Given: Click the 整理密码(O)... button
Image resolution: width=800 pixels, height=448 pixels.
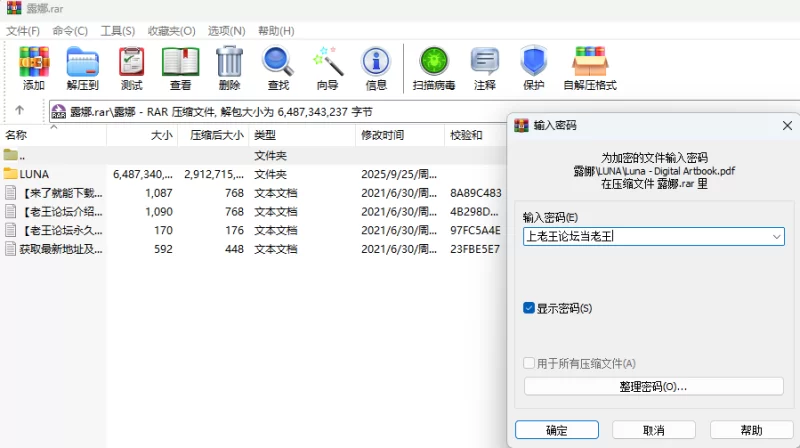Looking at the screenshot, I should 654,386.
